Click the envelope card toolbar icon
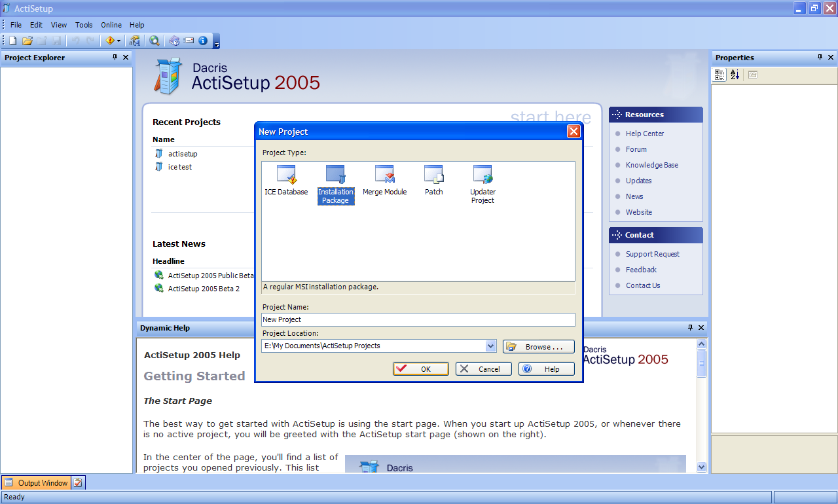This screenshot has width=838, height=504. 189,41
